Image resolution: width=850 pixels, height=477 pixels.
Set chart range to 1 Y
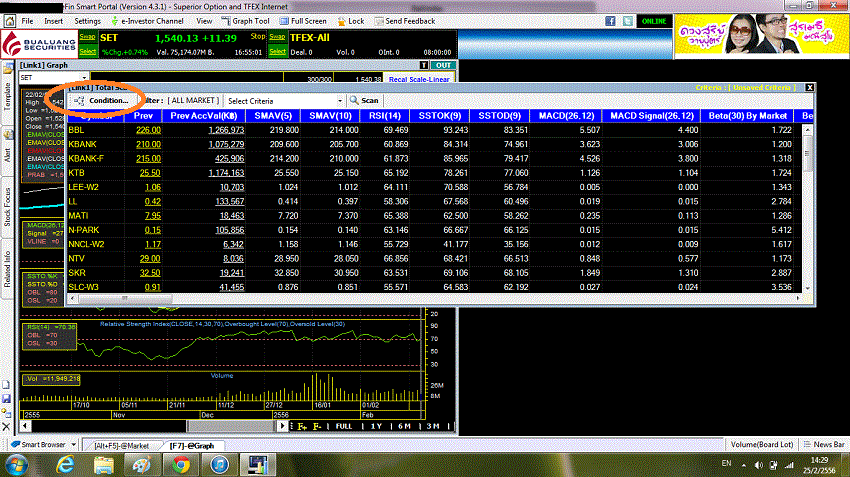click(376, 427)
